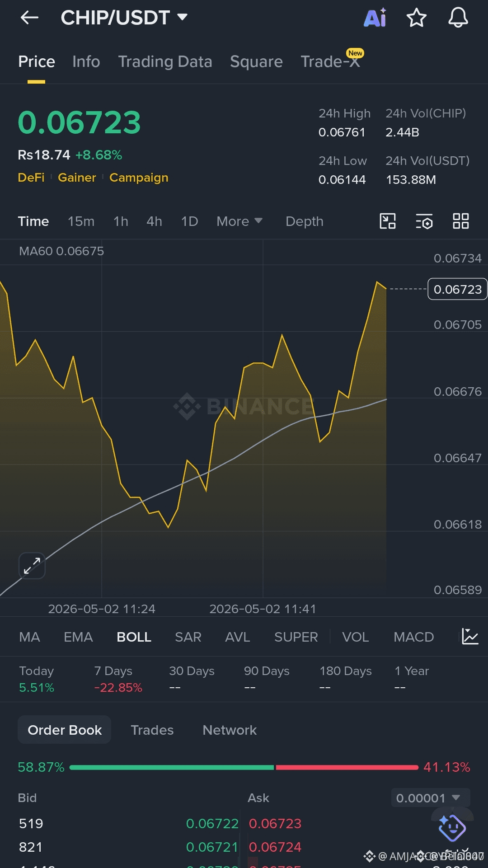The height and width of the screenshot is (868, 488).
Task: Tap the Gainer tag
Action: coord(77,178)
